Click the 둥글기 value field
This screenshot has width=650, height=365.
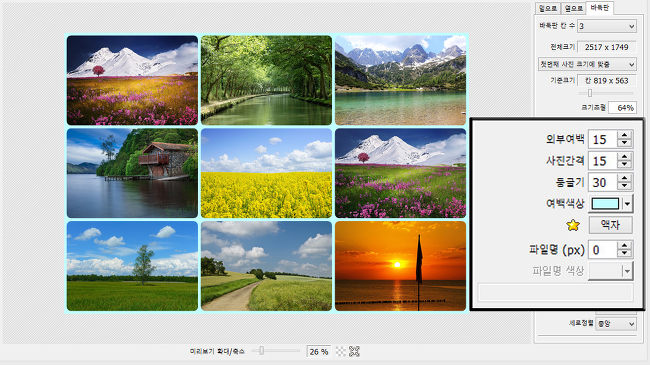603,182
